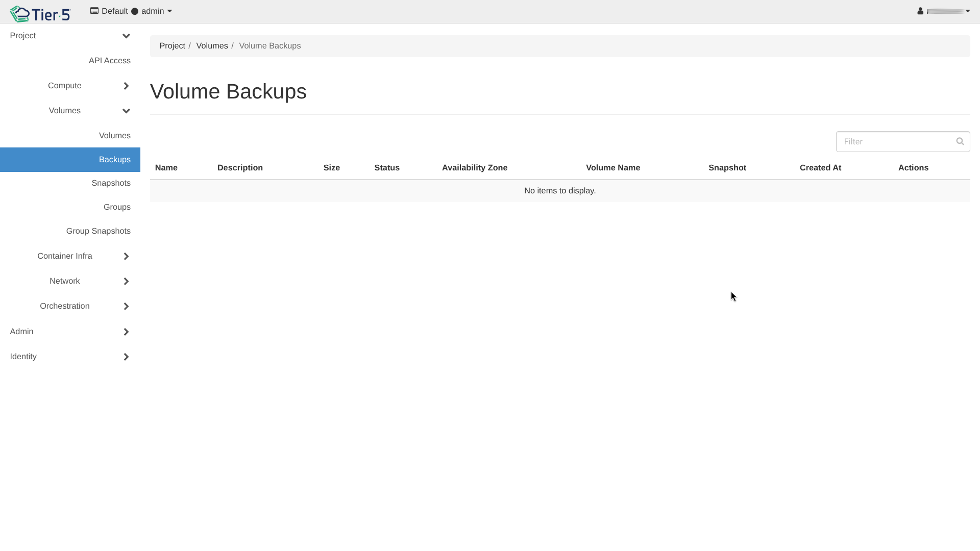Click the Default domain icon
Screen dimensions: 980x551
94,11
